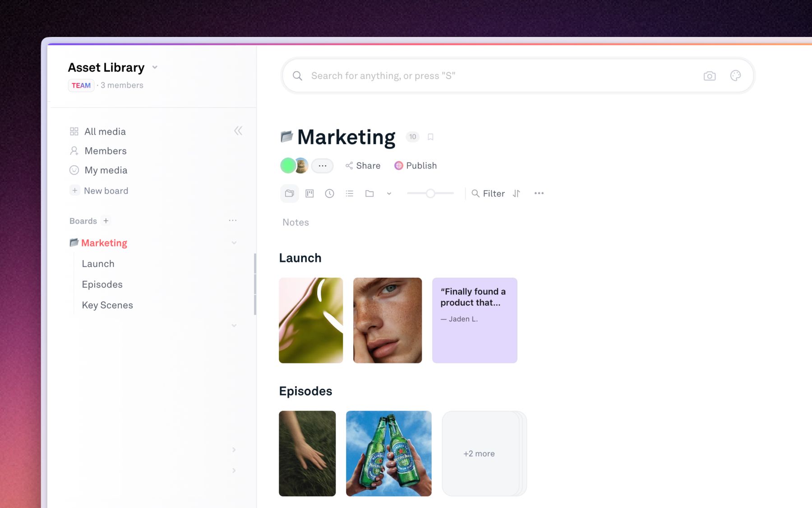The height and width of the screenshot is (508, 812).
Task: Open the Filter search
Action: pos(488,193)
